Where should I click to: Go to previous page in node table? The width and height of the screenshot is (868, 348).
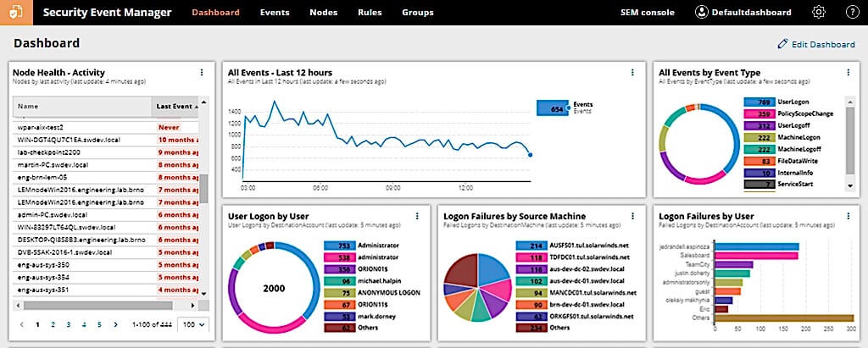[21, 325]
